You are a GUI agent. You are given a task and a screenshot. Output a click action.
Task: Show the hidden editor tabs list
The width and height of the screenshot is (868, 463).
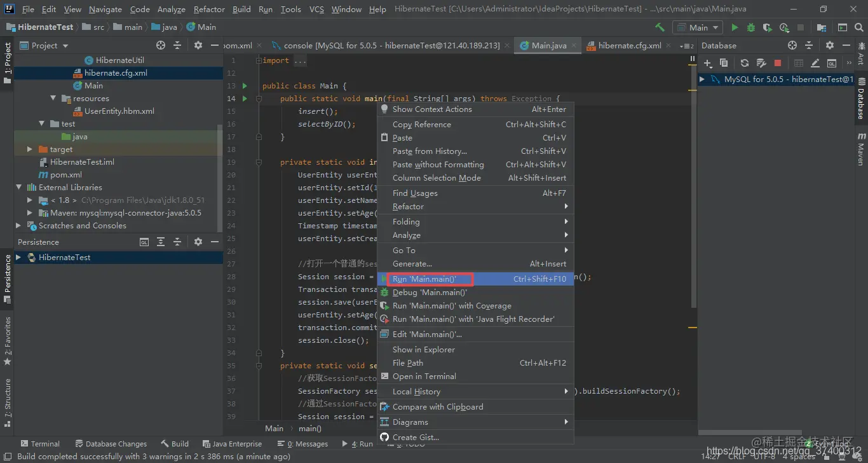click(x=687, y=46)
